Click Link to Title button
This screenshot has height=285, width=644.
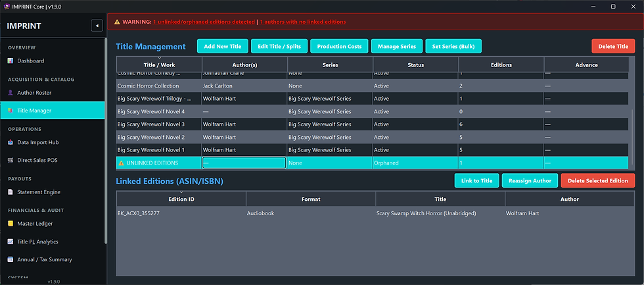(x=476, y=180)
